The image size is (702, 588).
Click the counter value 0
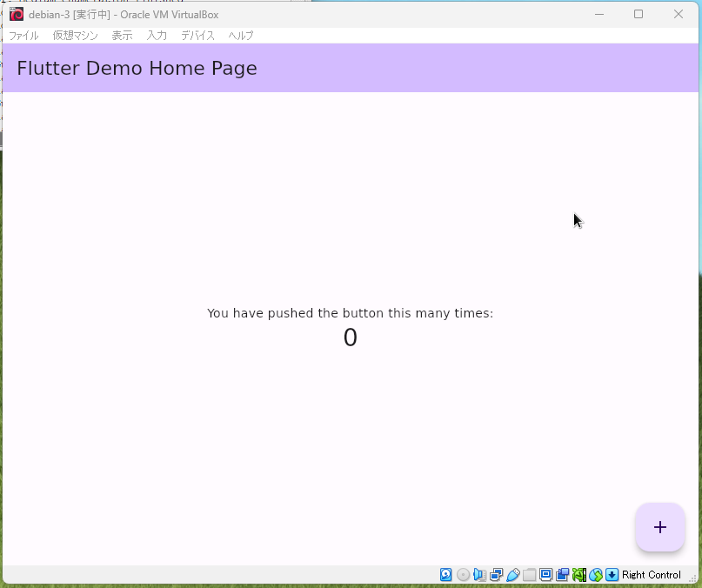coord(350,337)
